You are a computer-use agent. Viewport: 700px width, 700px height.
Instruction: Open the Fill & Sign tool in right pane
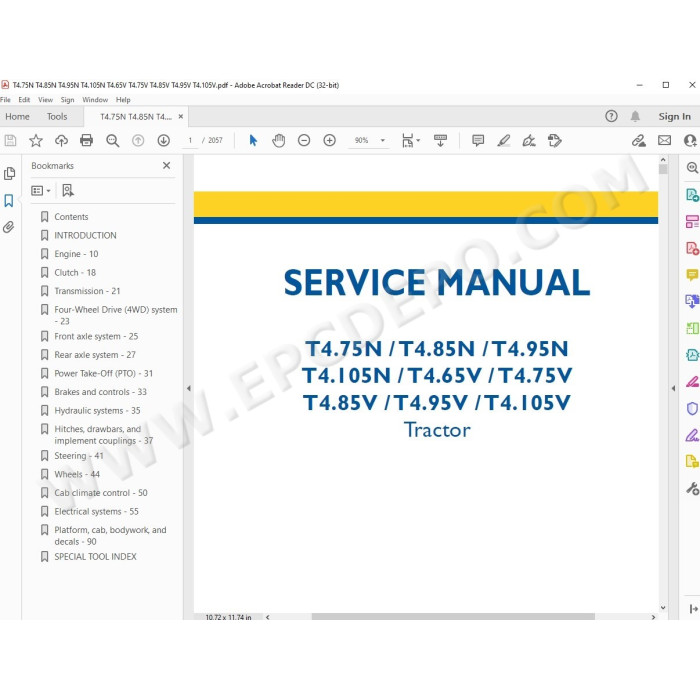coord(692,435)
